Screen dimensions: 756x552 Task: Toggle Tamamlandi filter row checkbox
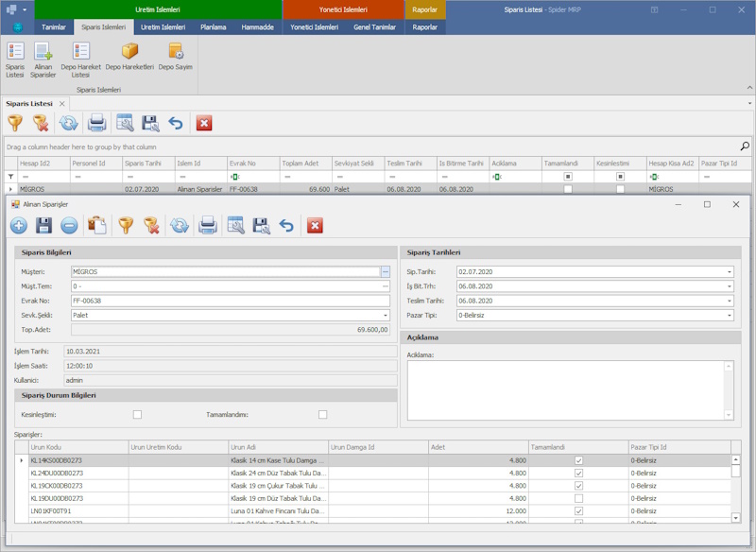tap(568, 177)
